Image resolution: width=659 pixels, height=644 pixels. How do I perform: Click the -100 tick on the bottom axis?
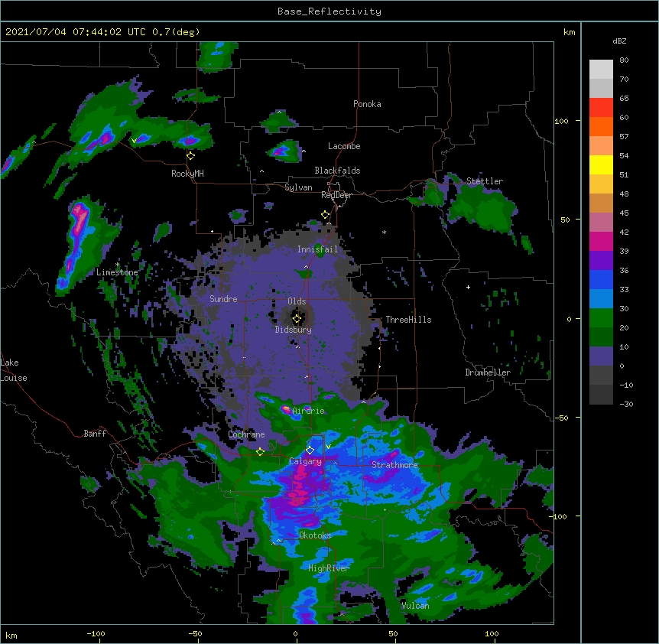pos(96,633)
